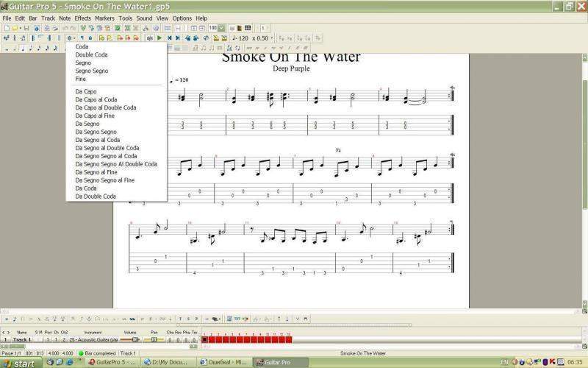Choose 'Double Coda' menu entry
588x368 pixels.
coord(91,54)
